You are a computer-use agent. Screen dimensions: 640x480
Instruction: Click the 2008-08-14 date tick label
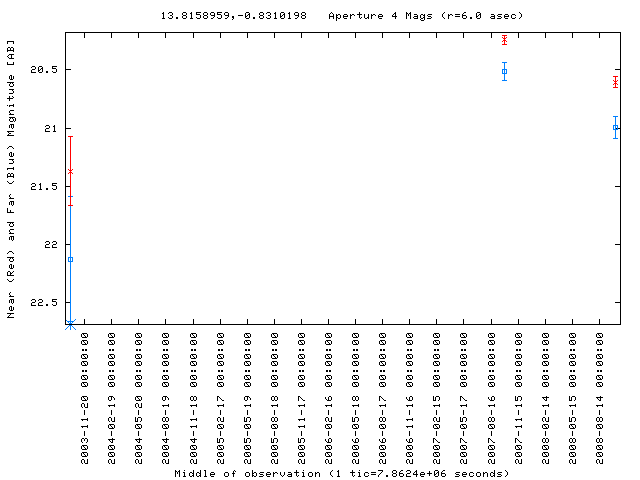pos(599,398)
